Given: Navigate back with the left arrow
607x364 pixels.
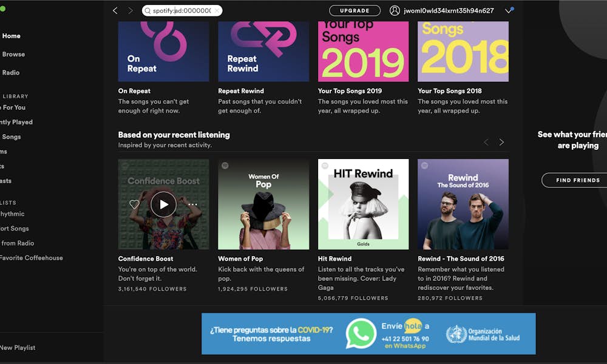Looking at the screenshot, I should [x=115, y=10].
